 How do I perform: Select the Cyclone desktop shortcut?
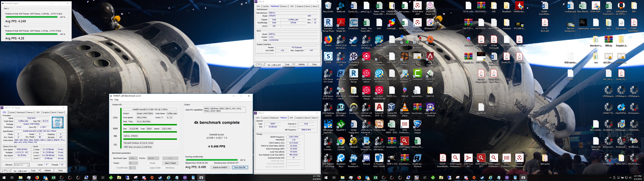pos(366,58)
